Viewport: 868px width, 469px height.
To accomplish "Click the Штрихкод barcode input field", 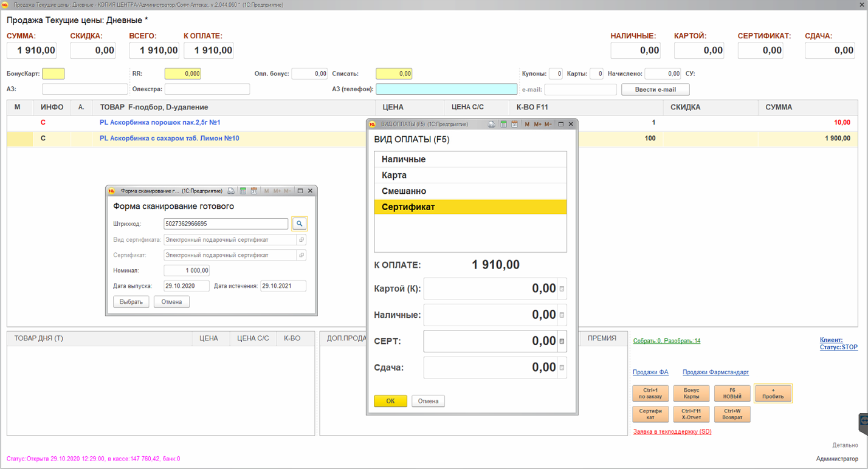I will point(226,224).
